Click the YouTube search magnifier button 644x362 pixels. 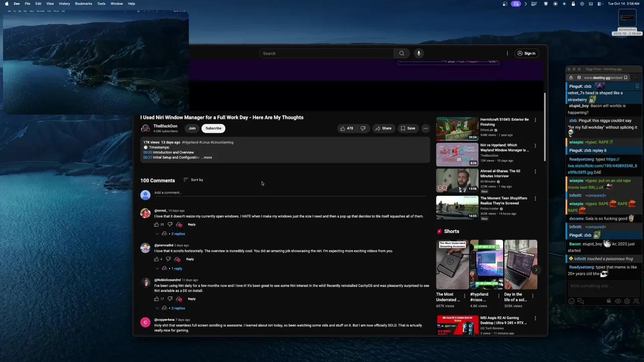click(401, 53)
